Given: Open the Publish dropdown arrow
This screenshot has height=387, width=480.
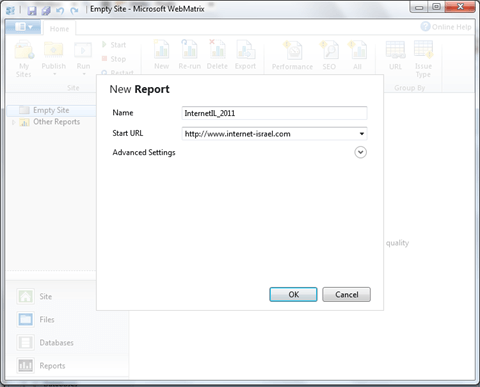Looking at the screenshot, I should tap(54, 74).
